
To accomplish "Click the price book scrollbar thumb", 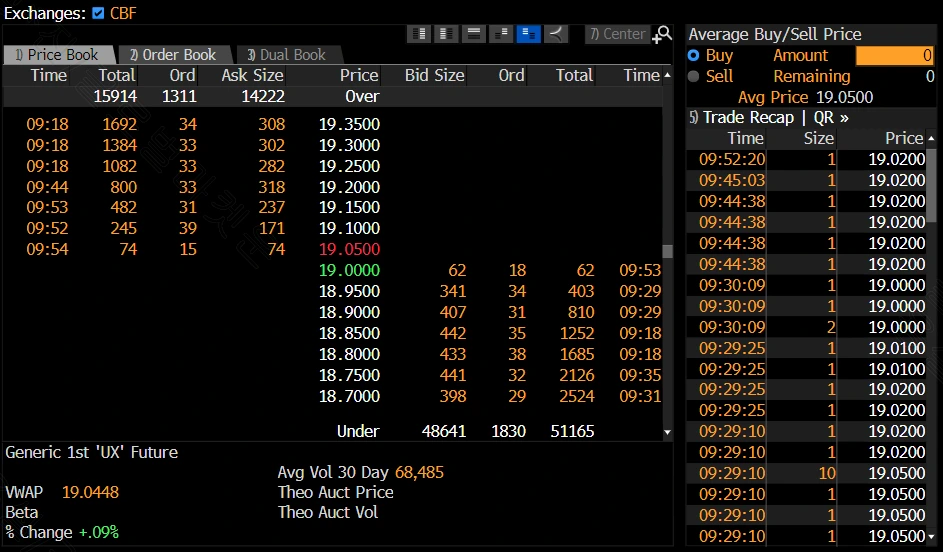I will (667, 251).
